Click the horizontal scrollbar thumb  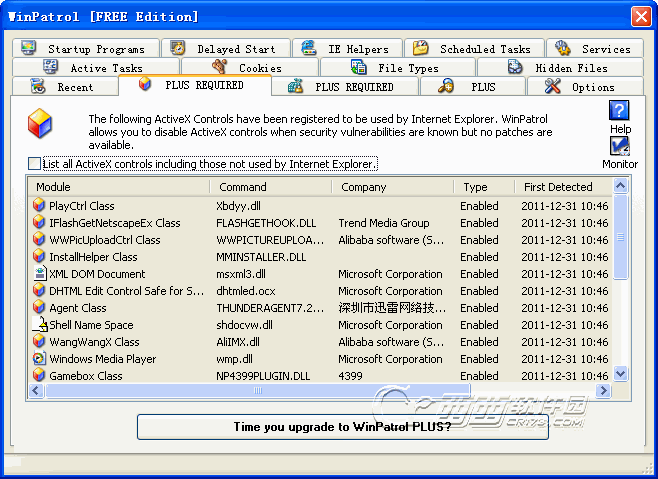(258, 390)
